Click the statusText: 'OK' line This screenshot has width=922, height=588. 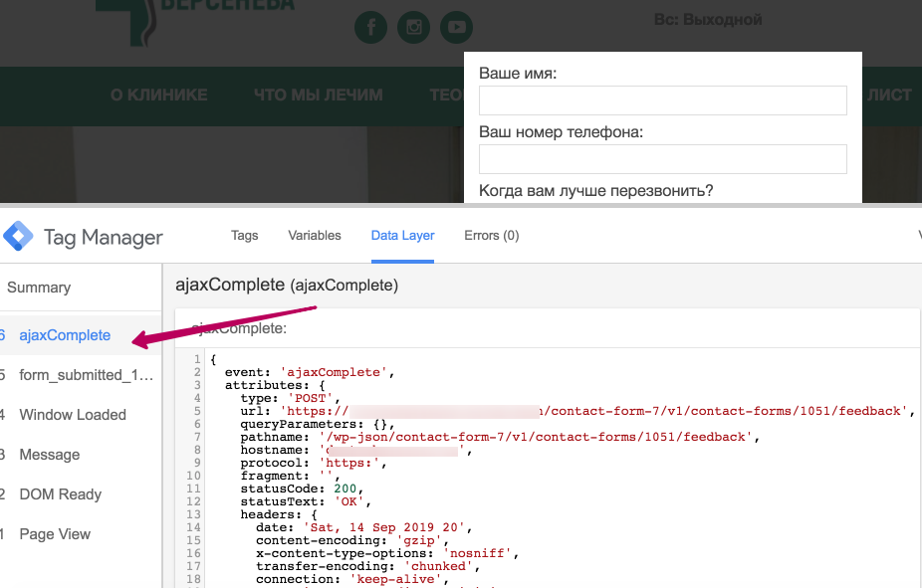coord(306,501)
